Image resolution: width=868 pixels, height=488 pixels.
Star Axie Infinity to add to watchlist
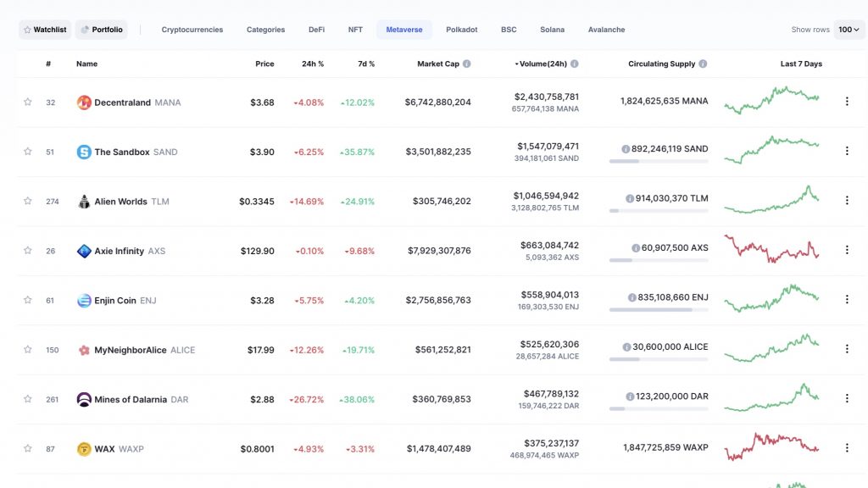tap(28, 250)
